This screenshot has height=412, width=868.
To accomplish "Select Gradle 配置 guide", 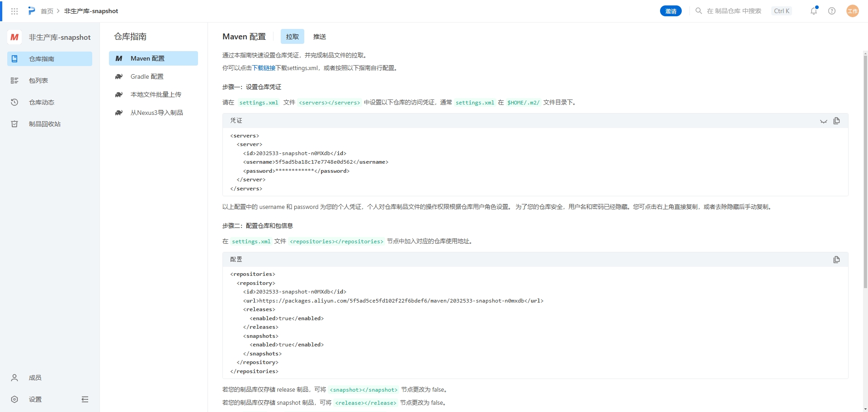I will (153, 76).
